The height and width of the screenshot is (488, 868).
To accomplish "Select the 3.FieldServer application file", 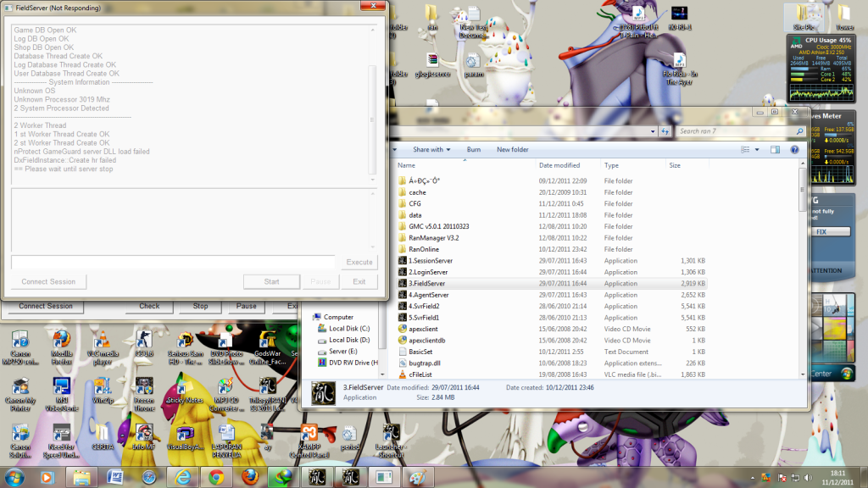I will pos(429,283).
